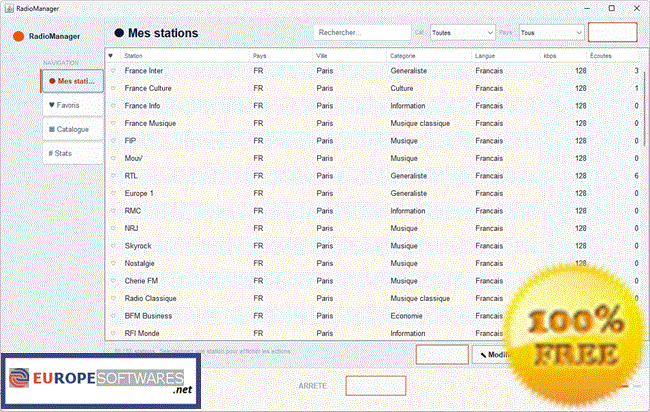Image resolution: width=650 pixels, height=412 pixels.
Task: Open the Catalogue navigation item
Action: point(73,129)
